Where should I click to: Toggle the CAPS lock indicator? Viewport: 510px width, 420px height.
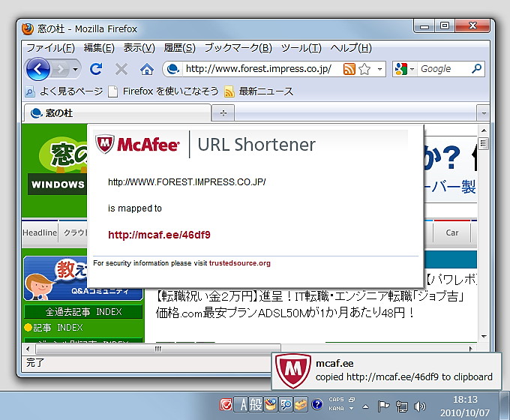pyautogui.click(x=336, y=400)
